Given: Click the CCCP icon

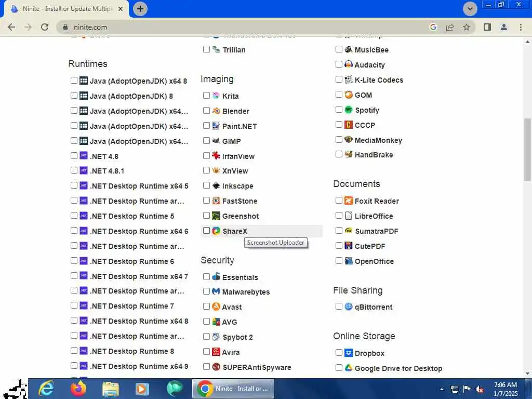Looking at the screenshot, I should [349, 125].
